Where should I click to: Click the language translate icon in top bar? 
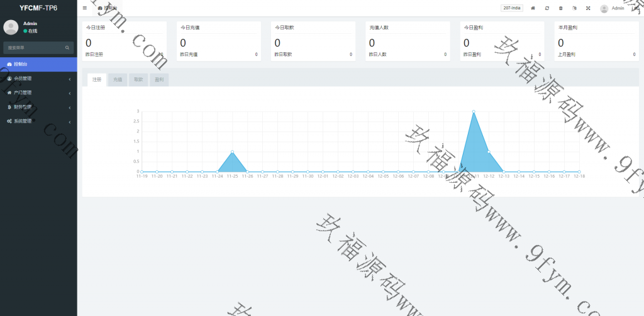point(574,8)
